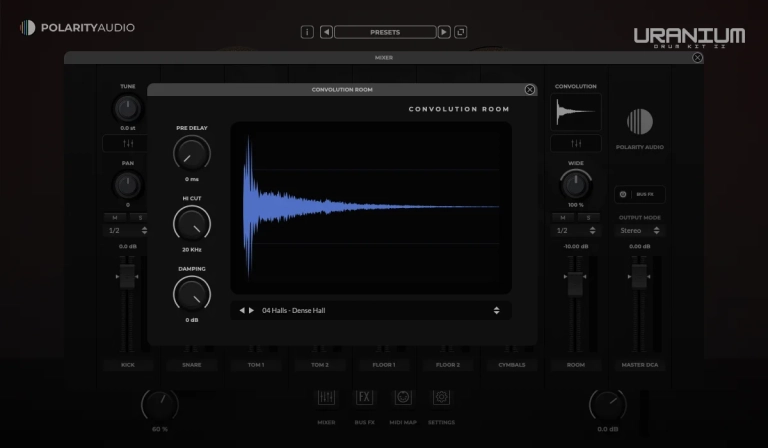This screenshot has height=448, width=768.
Task: Open the 04 Halls - Dense Hall dropdown
Action: tap(371, 310)
